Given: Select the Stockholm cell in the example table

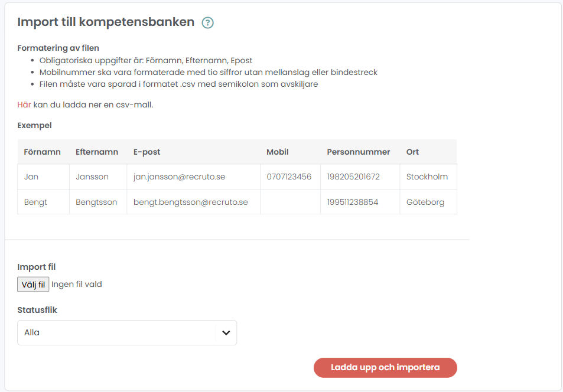Looking at the screenshot, I should click(428, 177).
